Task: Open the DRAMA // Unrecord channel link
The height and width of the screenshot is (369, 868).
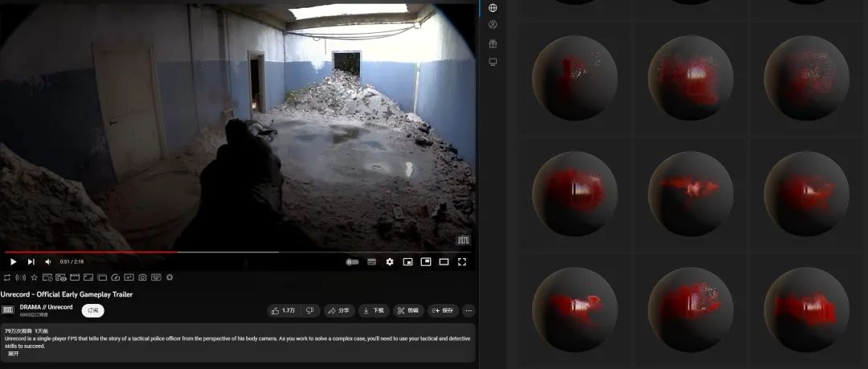Action: coord(46,307)
